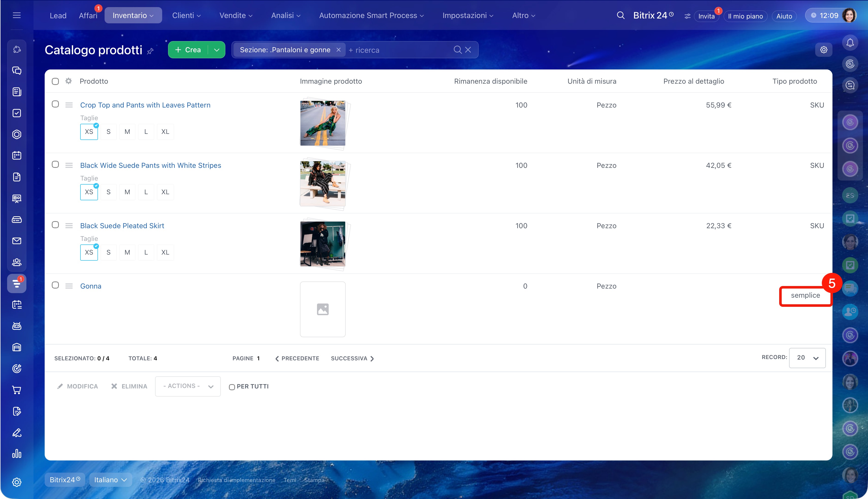This screenshot has width=868, height=499.
Task: Pin the Catalogo prodotti page
Action: click(x=150, y=51)
